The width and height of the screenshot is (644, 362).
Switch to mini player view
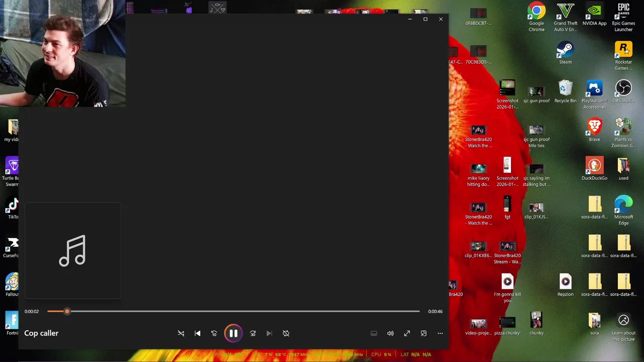(x=424, y=333)
